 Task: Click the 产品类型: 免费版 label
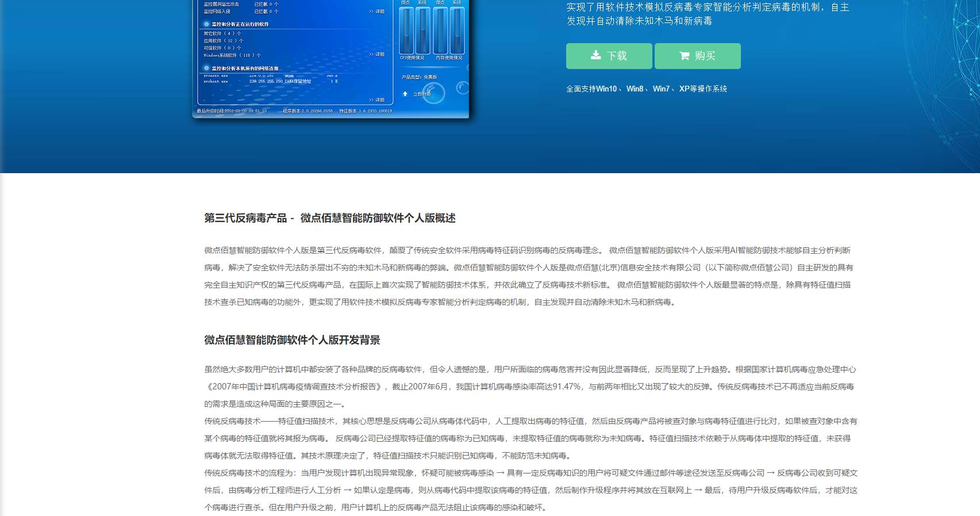pos(420,77)
